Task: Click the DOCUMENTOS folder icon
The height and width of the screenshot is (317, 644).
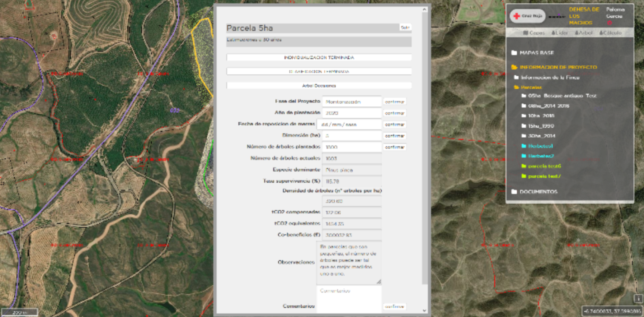Action: tap(514, 192)
